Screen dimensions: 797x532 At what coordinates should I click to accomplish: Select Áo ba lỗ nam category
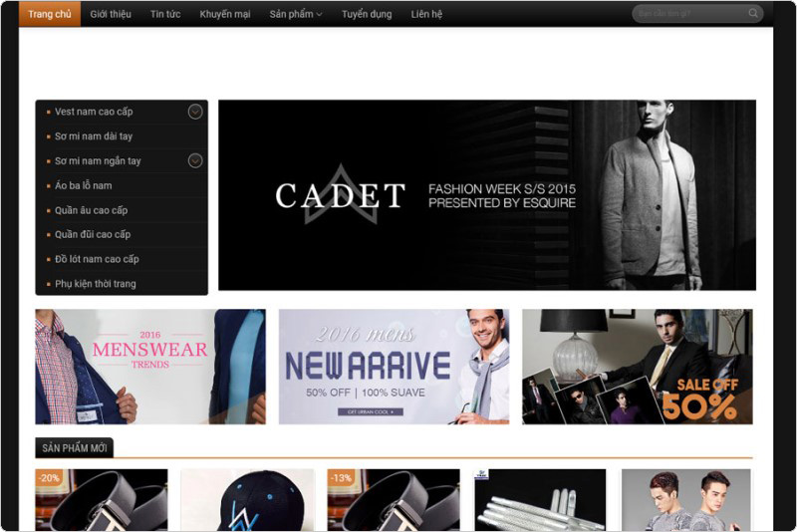pyautogui.click(x=84, y=185)
